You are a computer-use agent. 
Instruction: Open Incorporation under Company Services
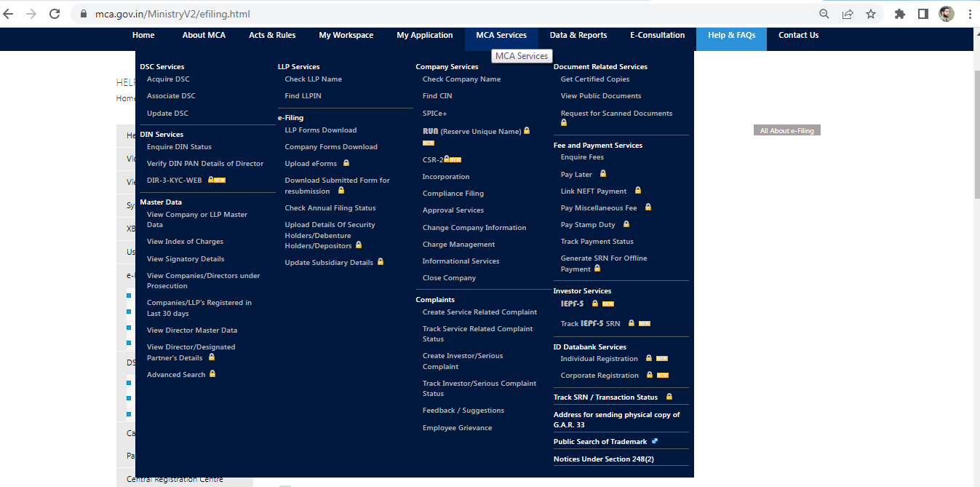(446, 176)
